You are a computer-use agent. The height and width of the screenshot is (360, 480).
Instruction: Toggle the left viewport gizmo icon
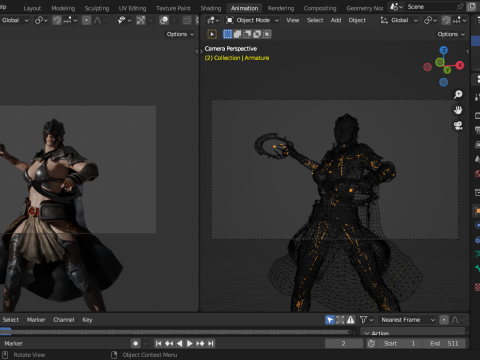(141, 20)
